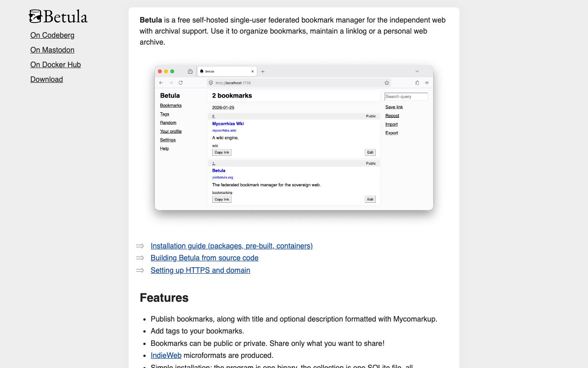Screen dimensions: 588x368
Task: Open Setting up HTTPS and domain link
Action: pos(200,270)
